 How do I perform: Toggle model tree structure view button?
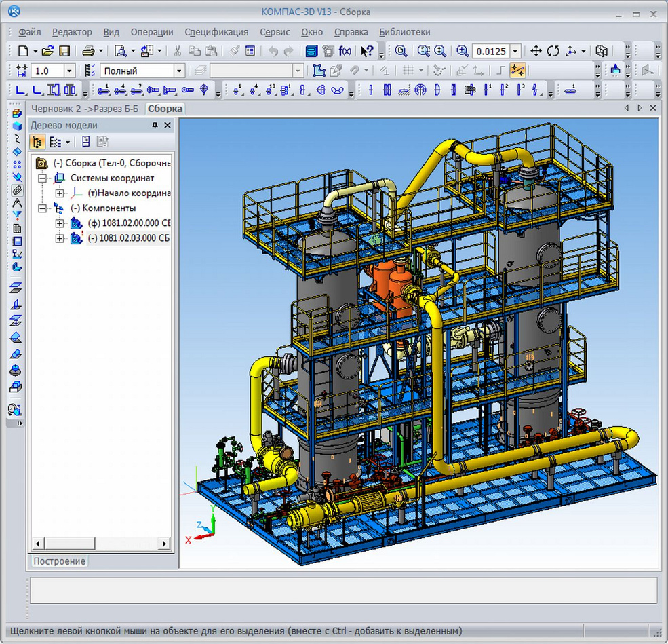click(x=38, y=142)
